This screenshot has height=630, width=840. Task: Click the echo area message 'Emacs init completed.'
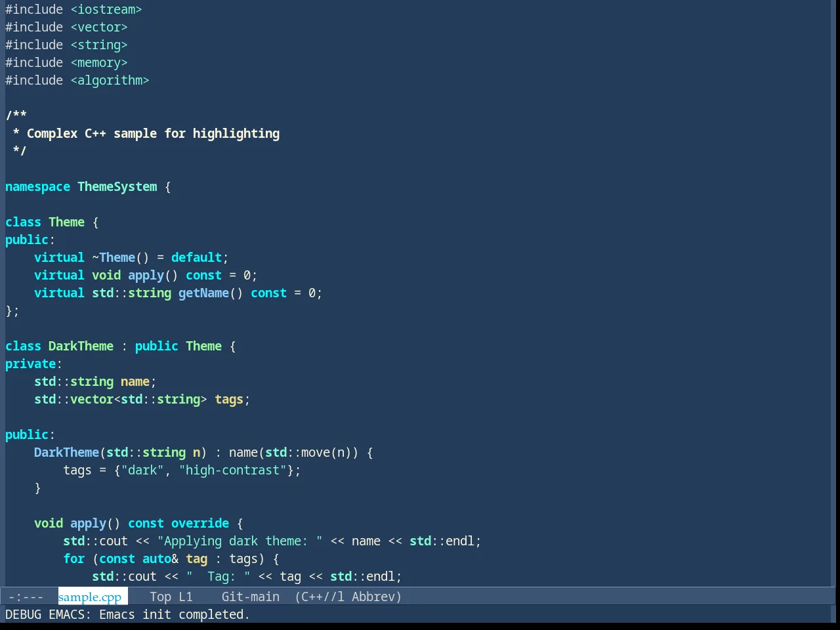click(175, 615)
